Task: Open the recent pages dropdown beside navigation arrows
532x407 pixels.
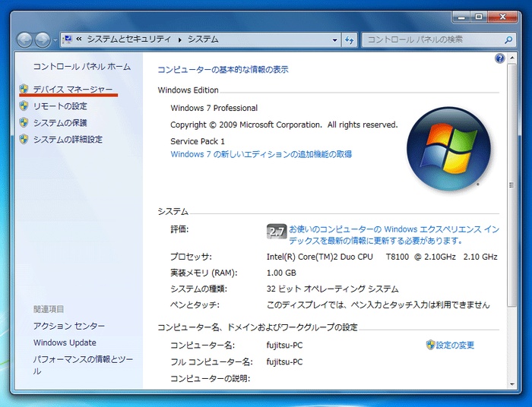Action: [55, 40]
